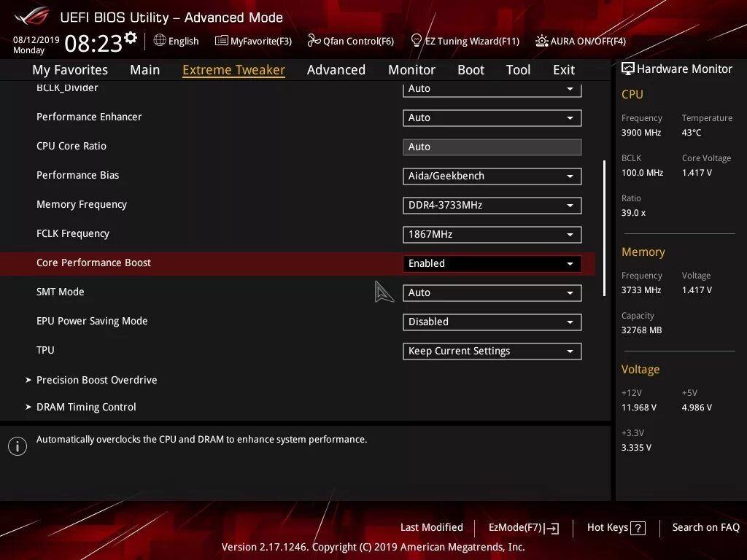Expand Precision Boost Overdrive
Viewport: 747px width, 560px height.
pyautogui.click(x=96, y=380)
